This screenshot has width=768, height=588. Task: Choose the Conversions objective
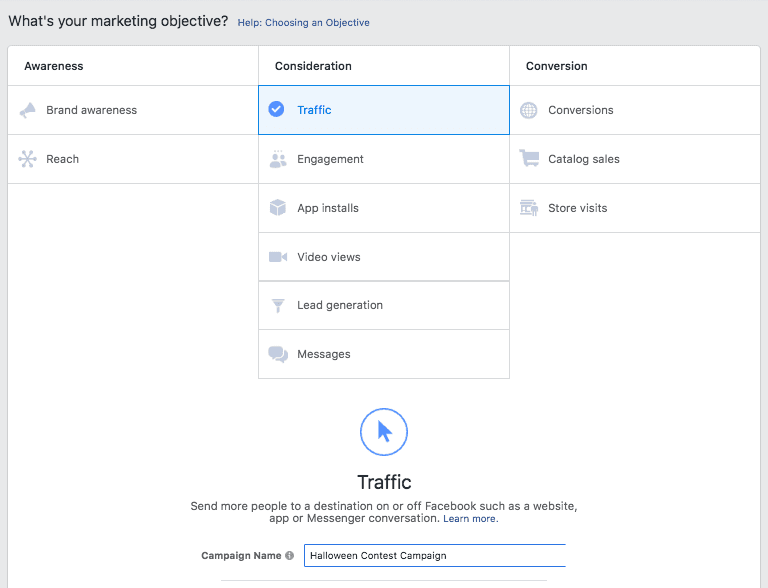click(580, 110)
